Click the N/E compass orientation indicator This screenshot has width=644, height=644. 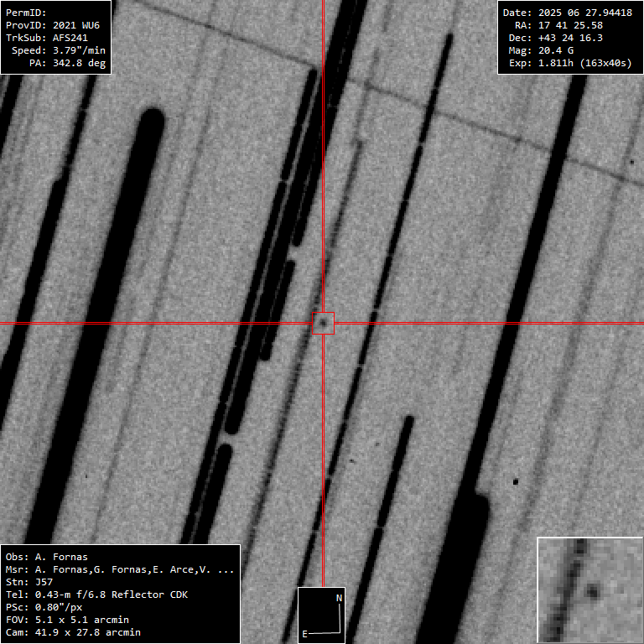tap(322, 615)
